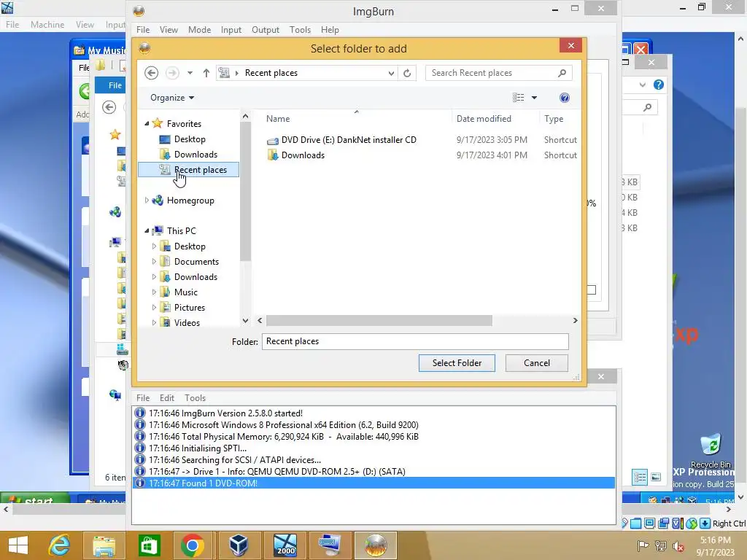
Task: Open Google Chrome from taskbar
Action: [x=192, y=545]
